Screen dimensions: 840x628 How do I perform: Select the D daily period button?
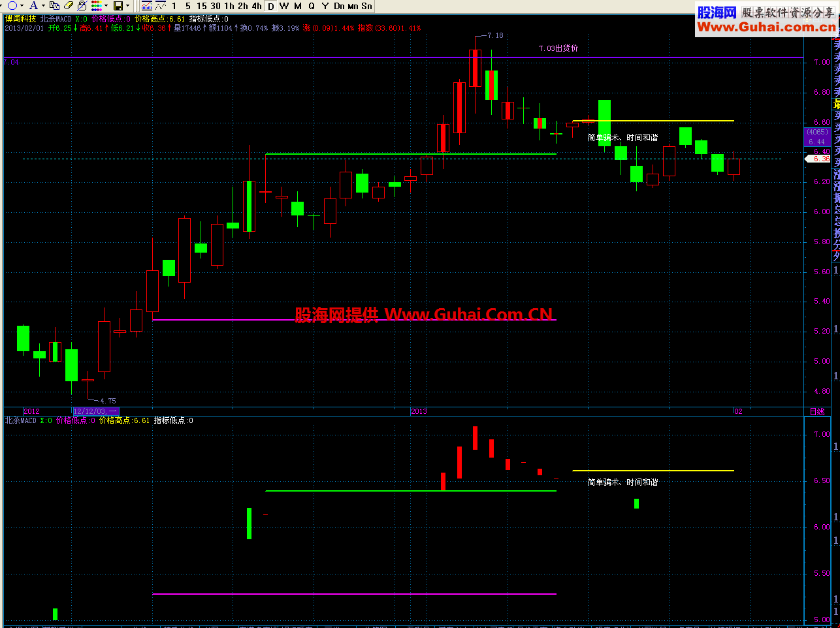tap(270, 6)
